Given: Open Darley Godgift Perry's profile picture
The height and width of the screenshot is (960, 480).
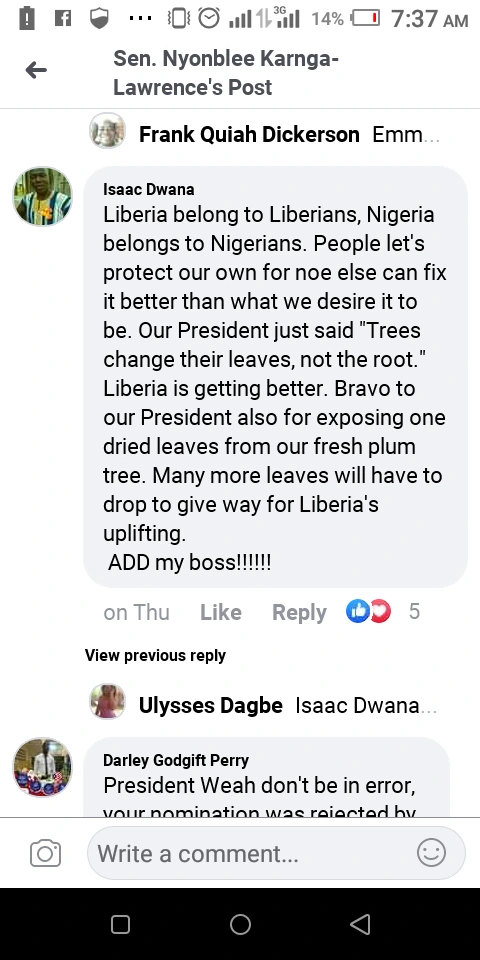Looking at the screenshot, I should 43,767.
